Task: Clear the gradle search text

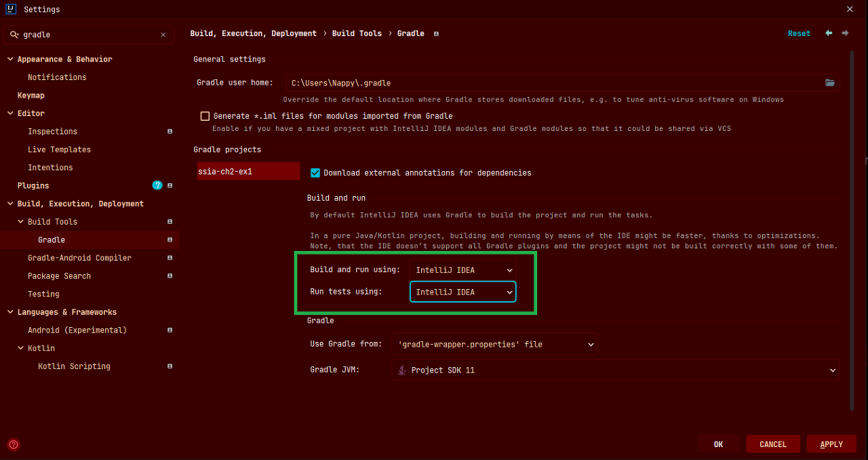Action: [x=163, y=35]
